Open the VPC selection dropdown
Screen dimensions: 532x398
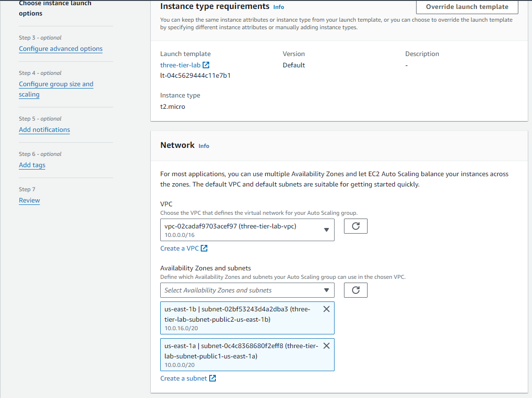pyautogui.click(x=247, y=230)
